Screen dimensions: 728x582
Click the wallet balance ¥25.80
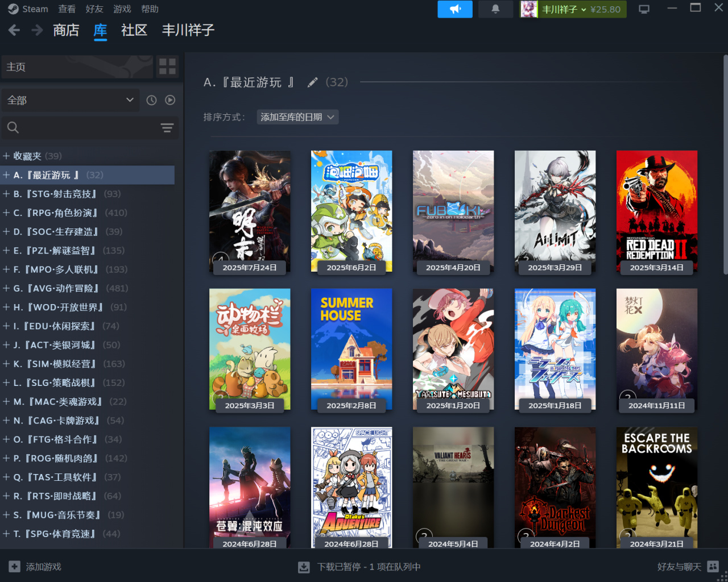click(605, 9)
